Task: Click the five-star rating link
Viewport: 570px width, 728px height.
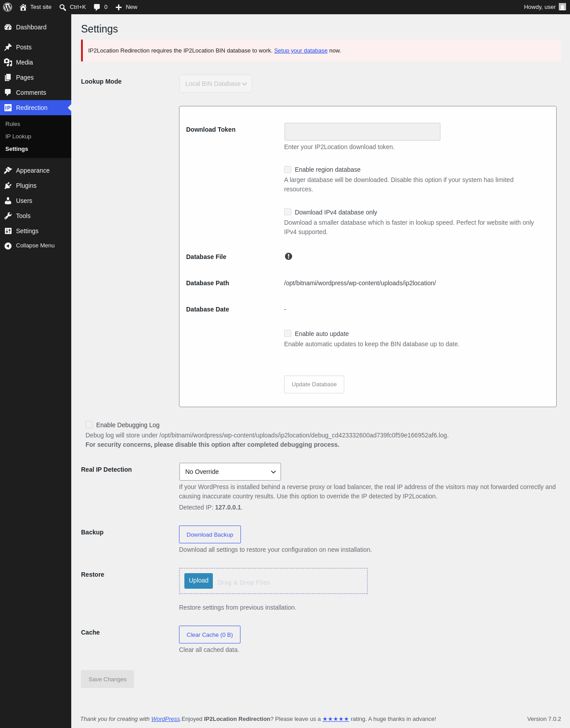Action: (x=336, y=719)
